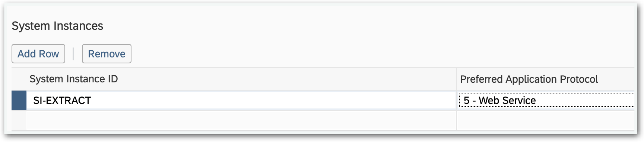Click blank space right of 'Web Service' text

point(585,100)
